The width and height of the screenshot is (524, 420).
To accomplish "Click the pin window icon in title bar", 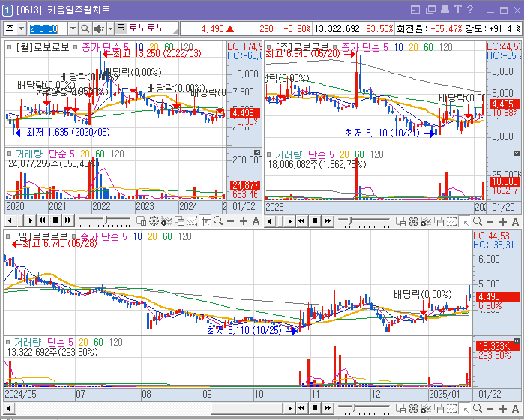I will tap(445, 10).
